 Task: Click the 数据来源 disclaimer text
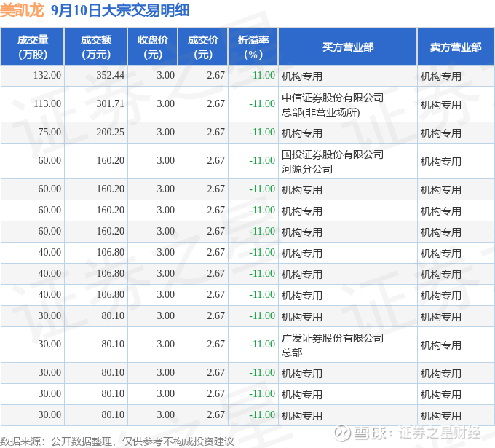click(x=117, y=441)
